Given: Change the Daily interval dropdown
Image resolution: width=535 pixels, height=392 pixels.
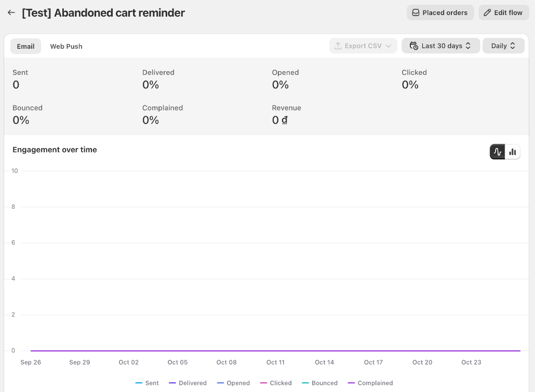Looking at the screenshot, I should (x=503, y=46).
